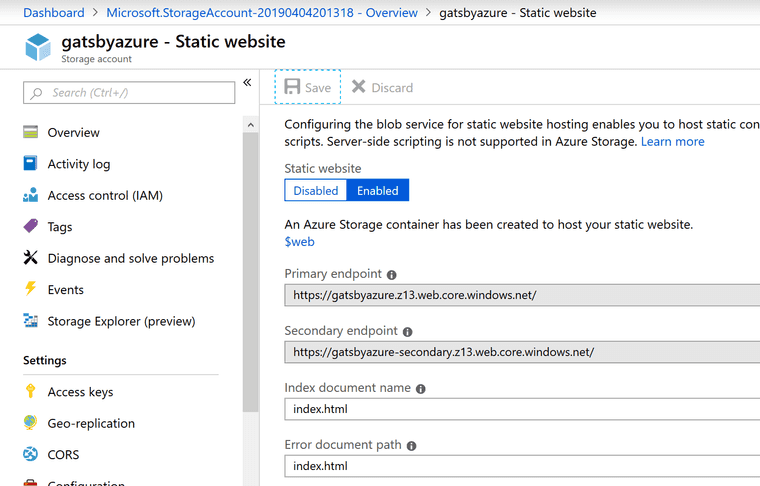
Task: Click the info icon beside Primary endpoint
Action: pyautogui.click(x=392, y=274)
